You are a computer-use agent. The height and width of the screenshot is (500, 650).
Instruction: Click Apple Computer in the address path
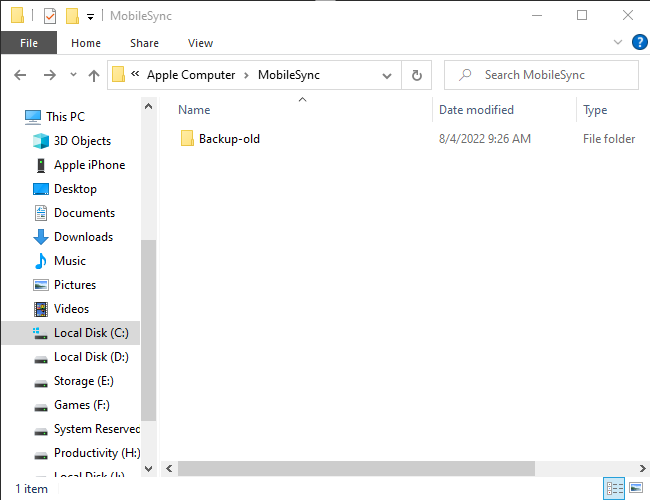click(191, 75)
